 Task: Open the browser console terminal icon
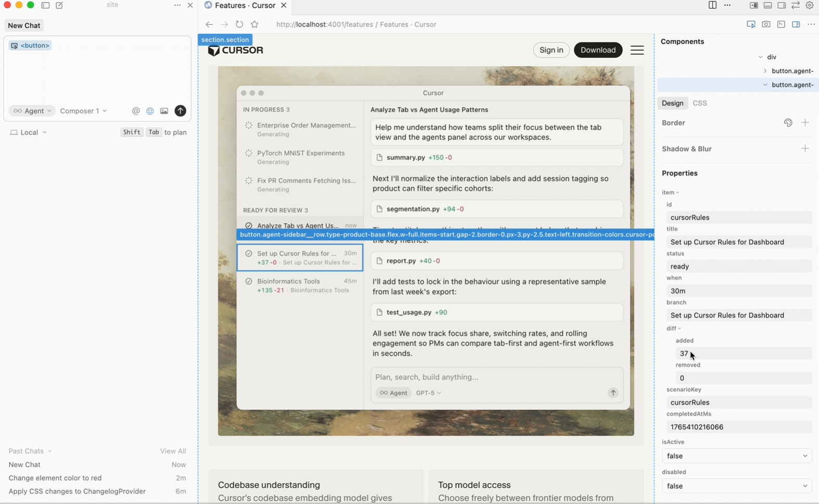pos(781,24)
